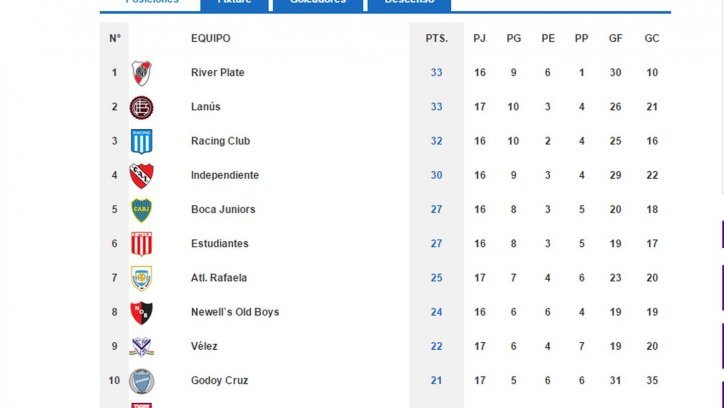The width and height of the screenshot is (724, 408).
Task: Click the EQUIPO column header
Action: click(x=211, y=38)
